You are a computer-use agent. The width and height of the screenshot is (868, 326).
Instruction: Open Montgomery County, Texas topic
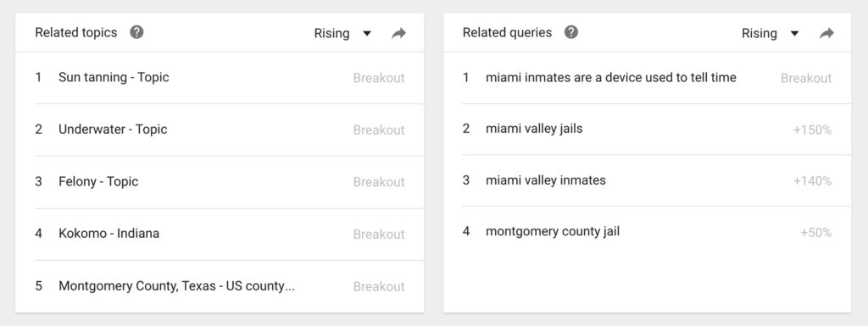point(220,286)
